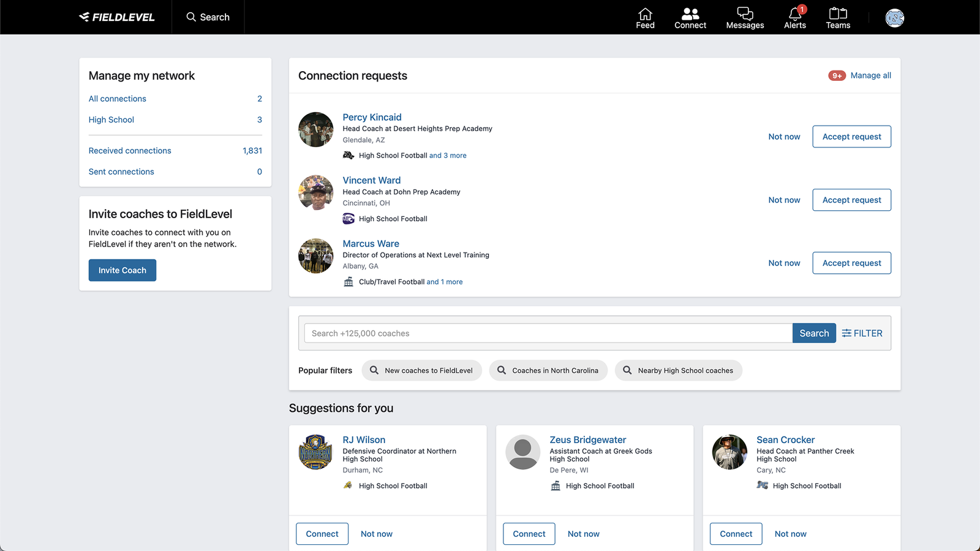Click the blue Search button
This screenshot has height=551, width=980.
click(x=814, y=333)
